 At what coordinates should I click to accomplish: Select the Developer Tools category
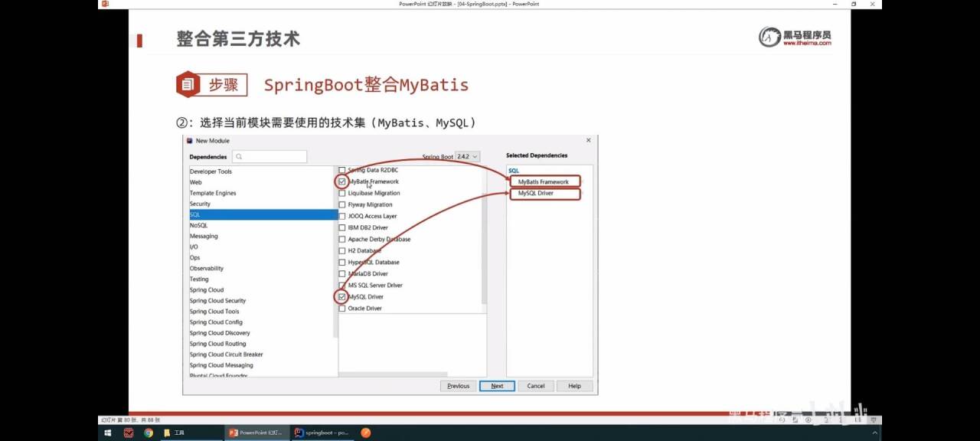point(211,171)
